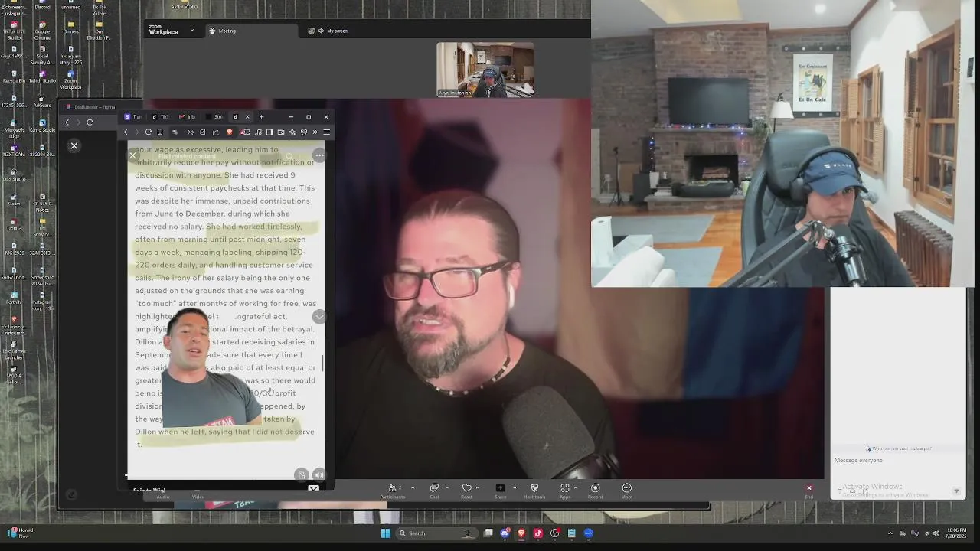This screenshot has width=980, height=551.
Task: Reload the page in Brave toolbar
Action: pyautogui.click(x=149, y=132)
